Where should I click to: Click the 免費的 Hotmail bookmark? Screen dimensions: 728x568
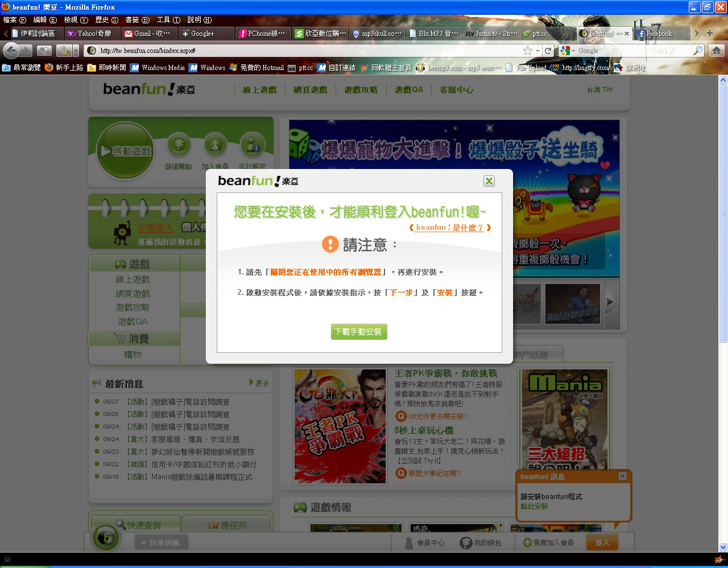point(257,68)
